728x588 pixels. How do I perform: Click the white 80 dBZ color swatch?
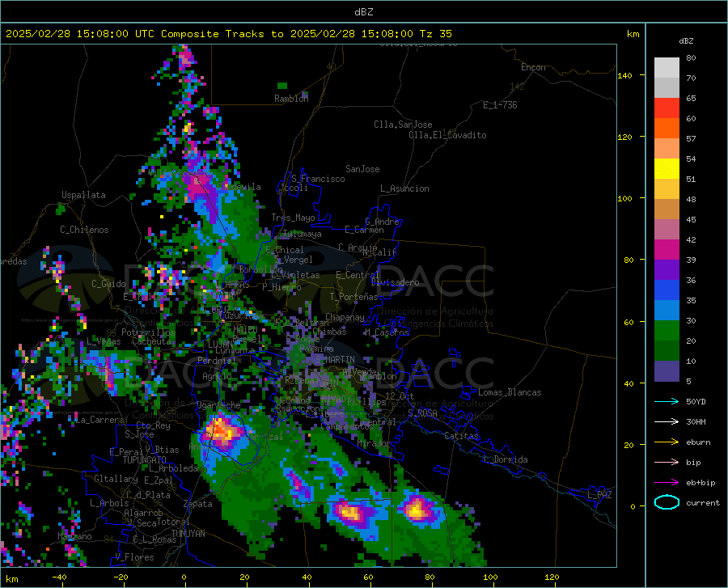667,67
